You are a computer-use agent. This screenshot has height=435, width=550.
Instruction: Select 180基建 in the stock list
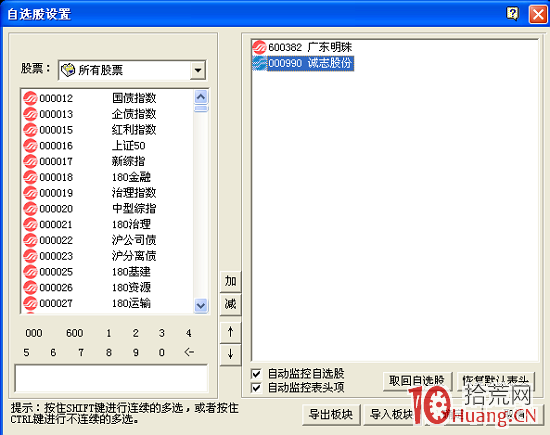click(x=131, y=272)
